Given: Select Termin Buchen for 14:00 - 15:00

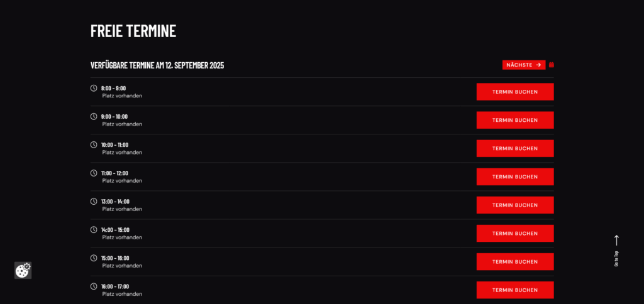Looking at the screenshot, I should click(x=514, y=233).
